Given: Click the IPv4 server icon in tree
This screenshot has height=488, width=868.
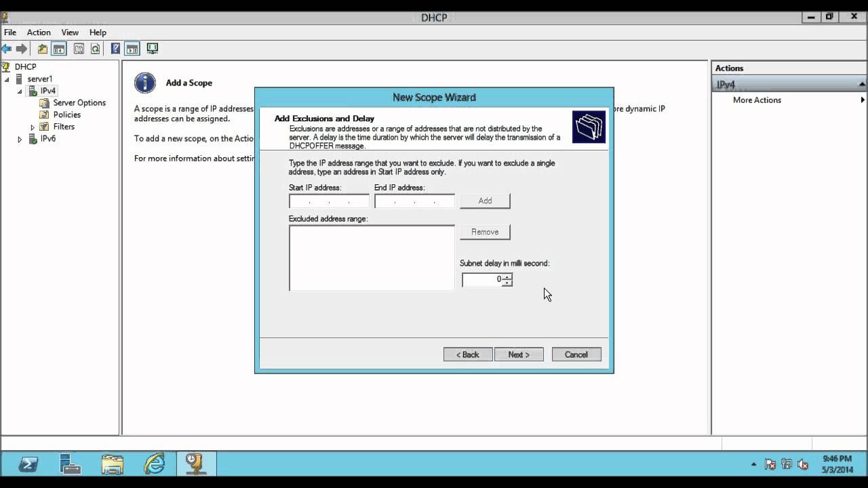Looking at the screenshot, I should point(32,91).
